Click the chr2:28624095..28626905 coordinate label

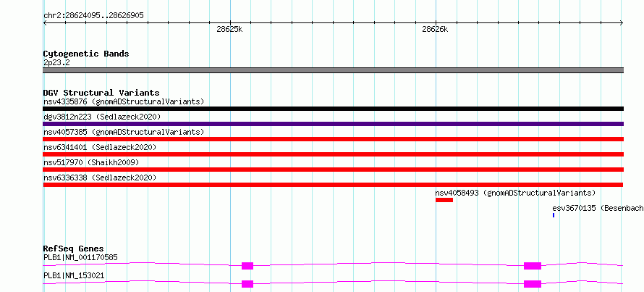pyautogui.click(x=93, y=16)
